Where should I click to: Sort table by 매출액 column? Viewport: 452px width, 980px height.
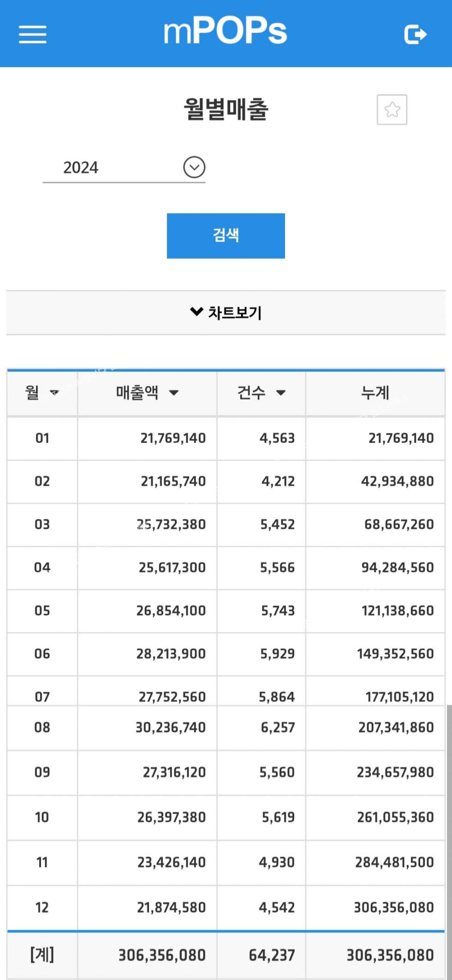click(147, 393)
